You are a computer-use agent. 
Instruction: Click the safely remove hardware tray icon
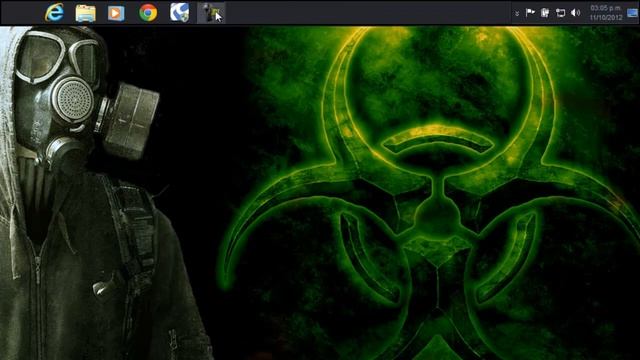(545, 13)
